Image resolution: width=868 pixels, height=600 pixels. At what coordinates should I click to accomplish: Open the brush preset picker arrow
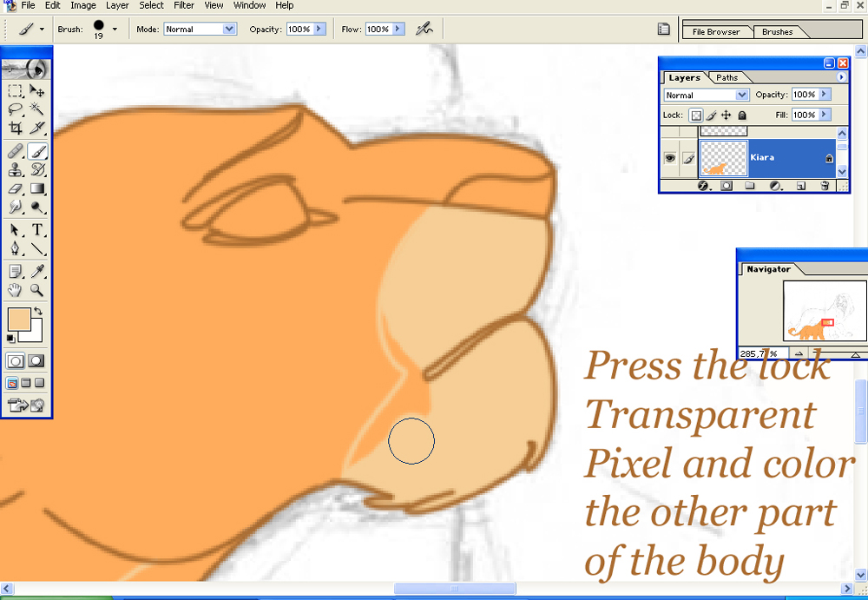[115, 30]
